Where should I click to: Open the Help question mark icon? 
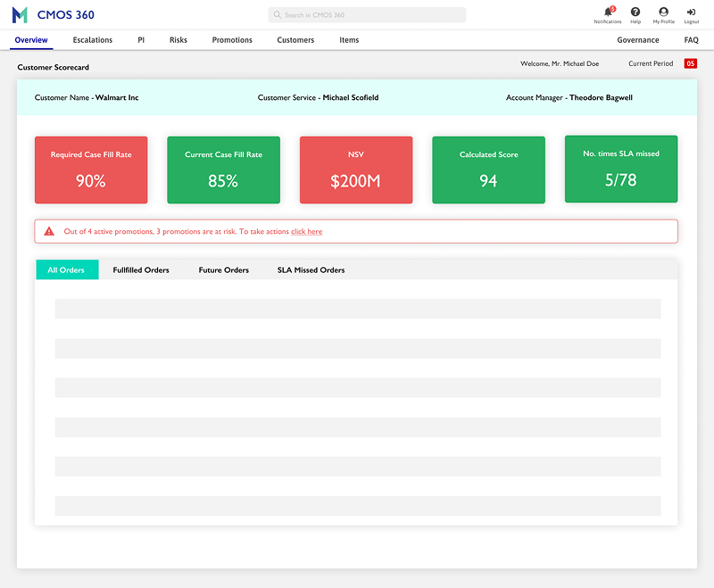(x=635, y=12)
